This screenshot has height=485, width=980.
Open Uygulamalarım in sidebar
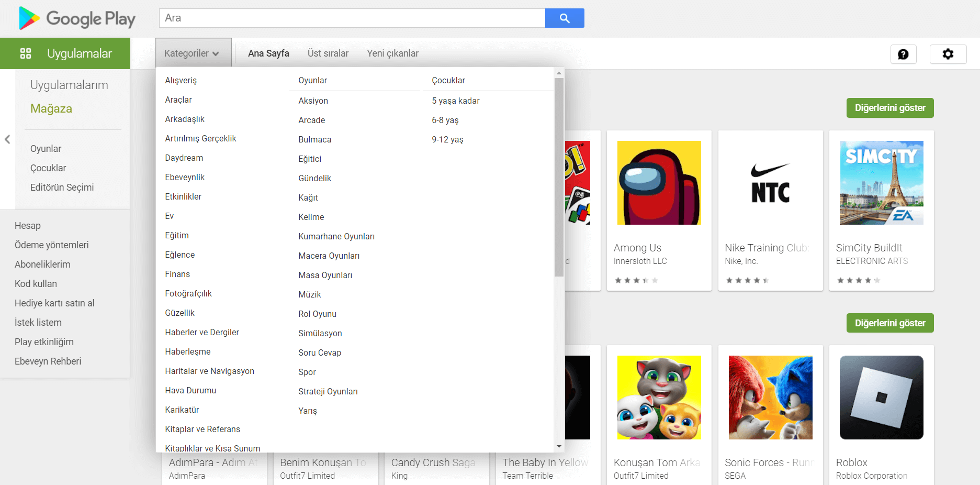pos(69,85)
